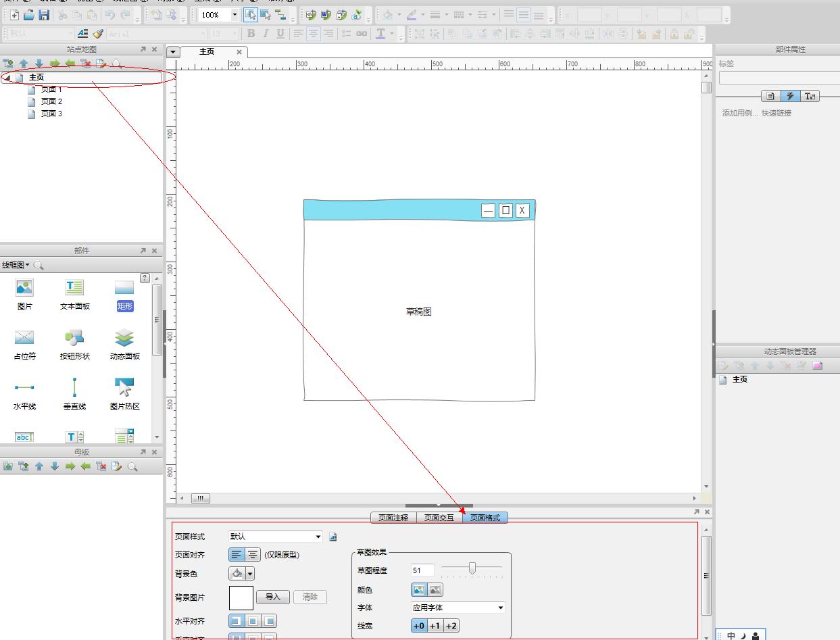Click the background color paint bucket
840x640 pixels.
tap(237, 574)
